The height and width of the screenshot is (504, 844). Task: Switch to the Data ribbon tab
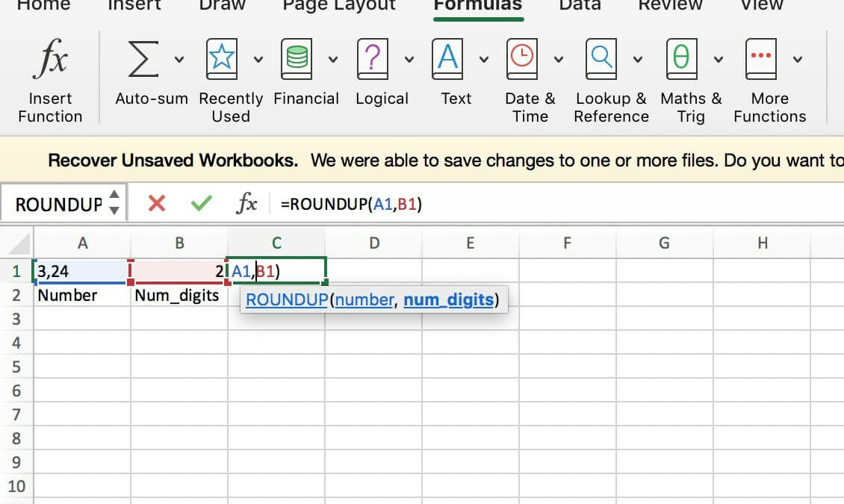[579, 6]
